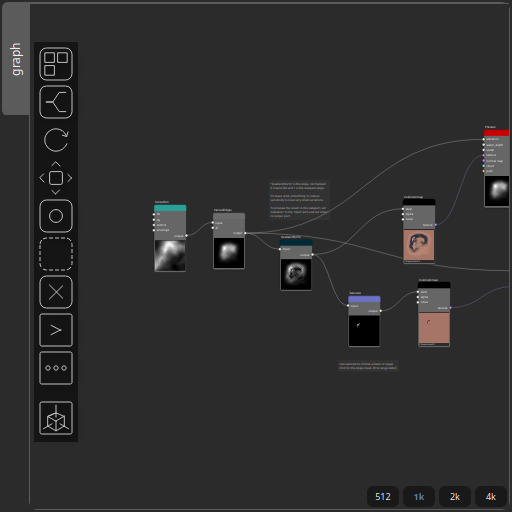Open the three-diamonds more options button

tap(56, 368)
